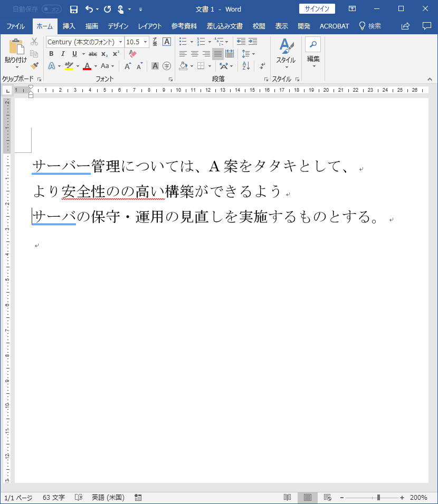Click the zoom slider handle

378,497
